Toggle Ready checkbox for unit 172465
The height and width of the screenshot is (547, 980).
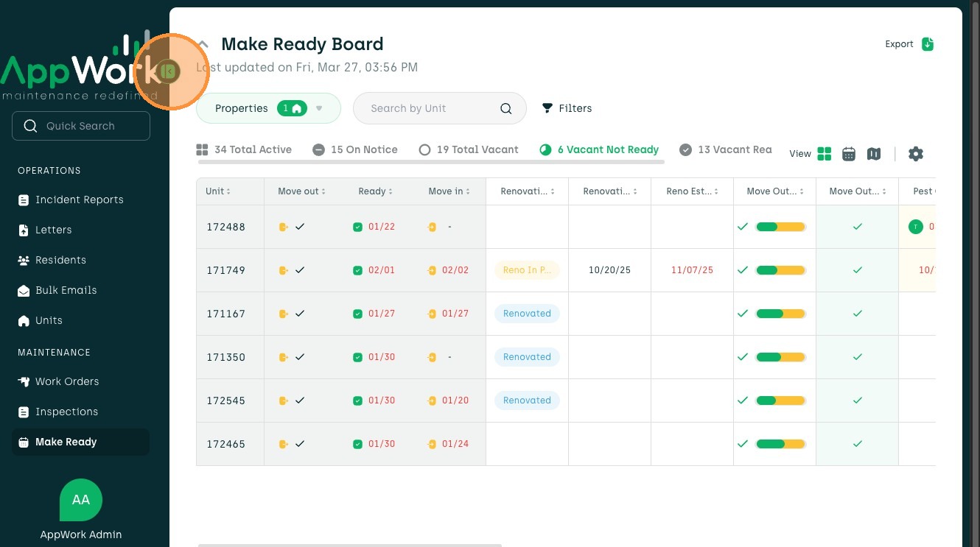[x=357, y=444]
